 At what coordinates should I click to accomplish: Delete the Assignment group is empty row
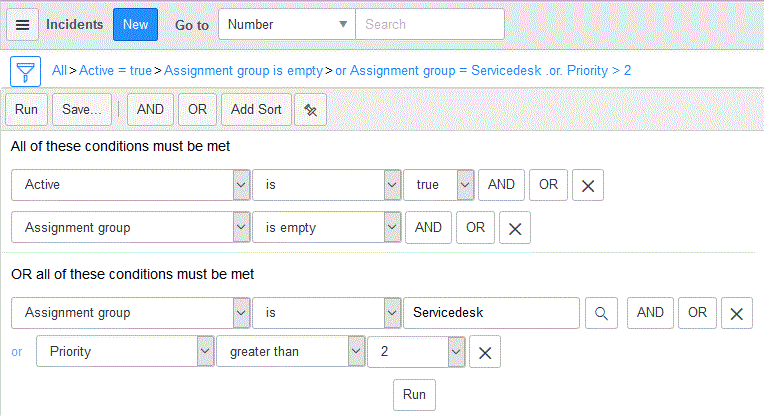point(515,227)
